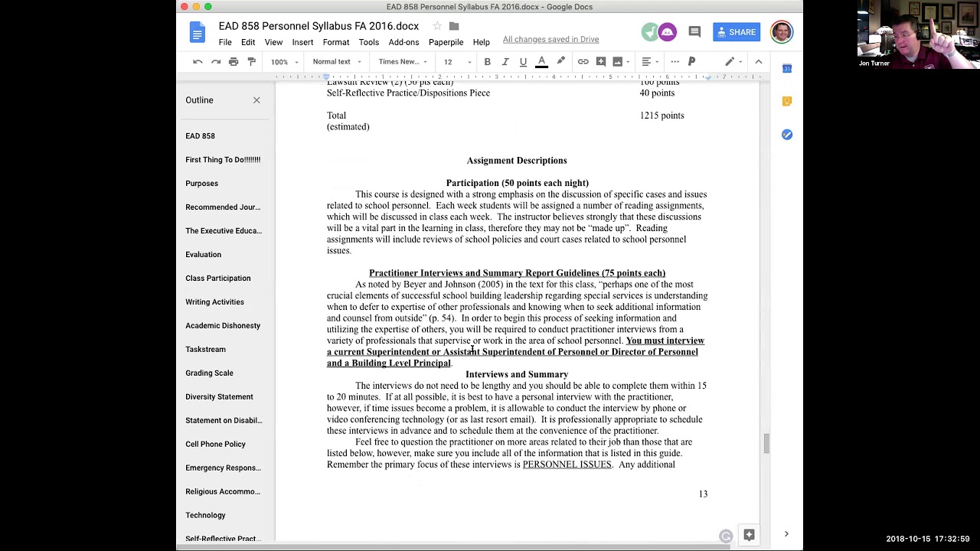Select the Paint format roller icon
Image resolution: width=980 pixels, height=551 pixels.
click(251, 62)
